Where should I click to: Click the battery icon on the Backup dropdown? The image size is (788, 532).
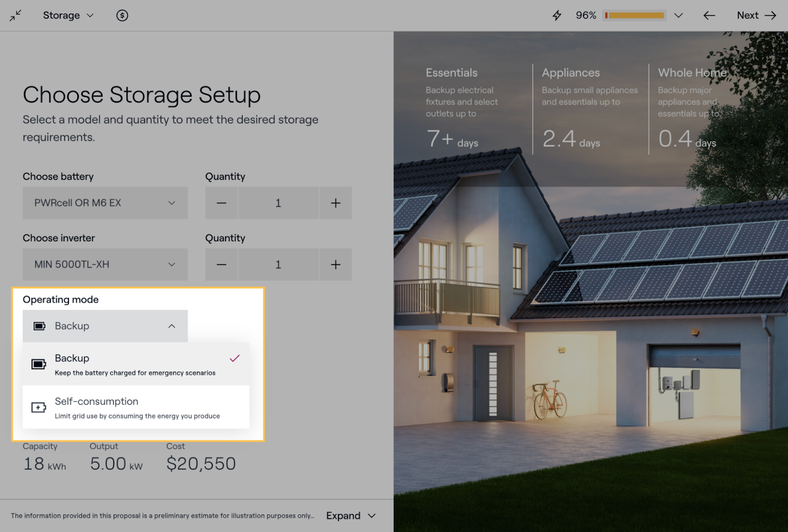point(38,326)
